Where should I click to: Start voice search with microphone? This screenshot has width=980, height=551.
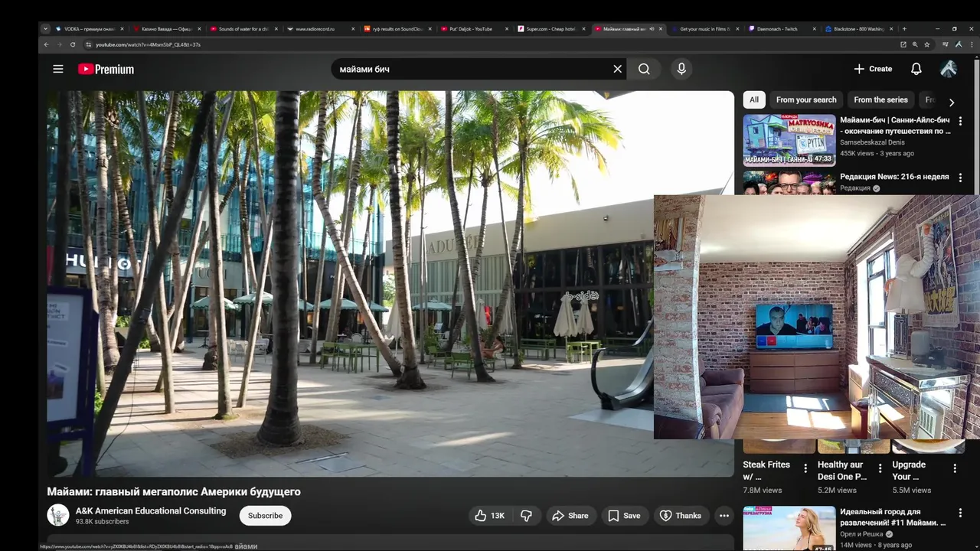tap(681, 69)
